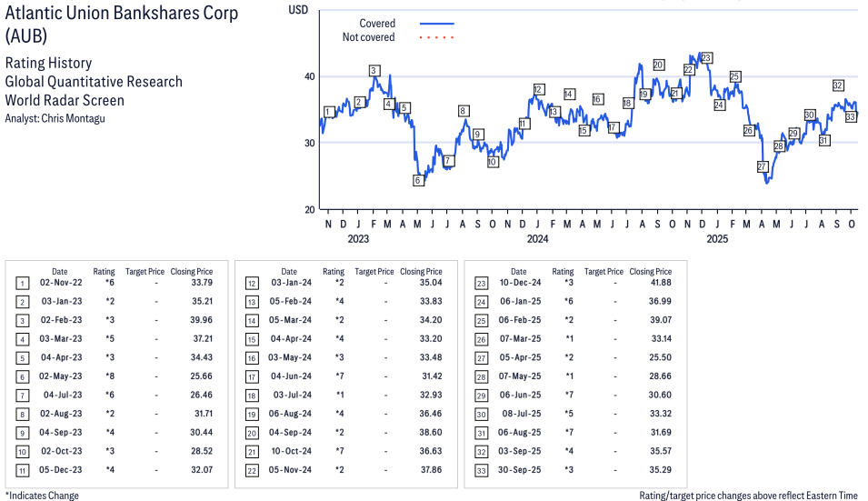
Task: Click the analyst name Chris Montagu
Action: [x=73, y=118]
